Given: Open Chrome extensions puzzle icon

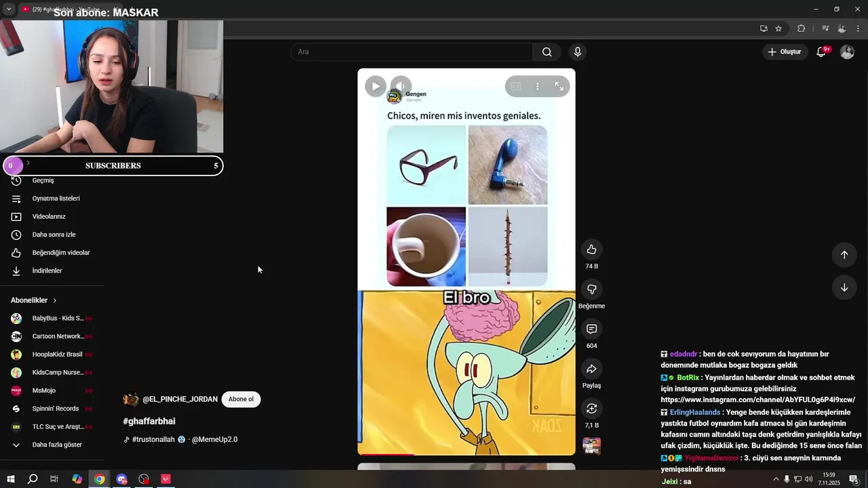Looking at the screenshot, I should 801,28.
